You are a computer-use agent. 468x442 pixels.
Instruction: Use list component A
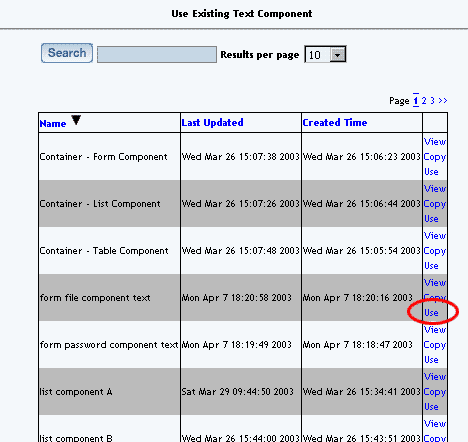[431, 407]
